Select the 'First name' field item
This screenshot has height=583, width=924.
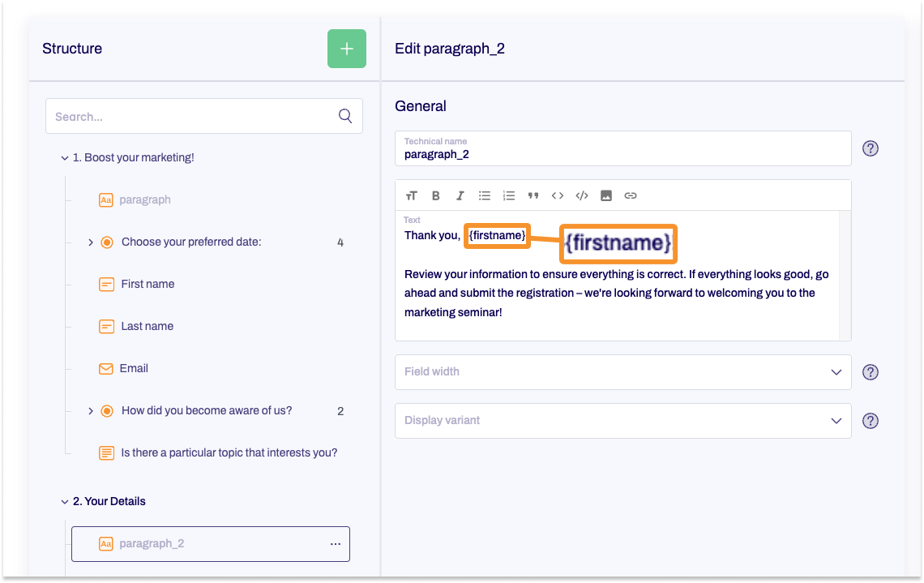(x=148, y=284)
